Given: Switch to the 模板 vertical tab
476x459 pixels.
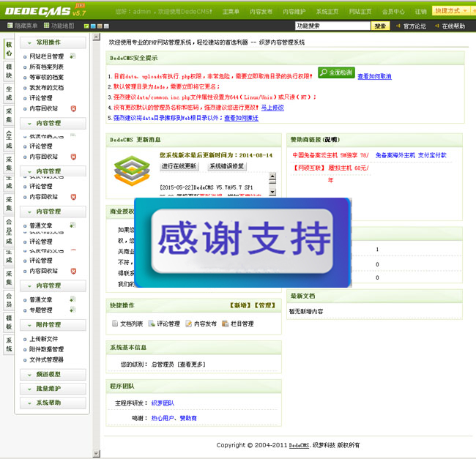Looking at the screenshot, I should coord(9,322).
